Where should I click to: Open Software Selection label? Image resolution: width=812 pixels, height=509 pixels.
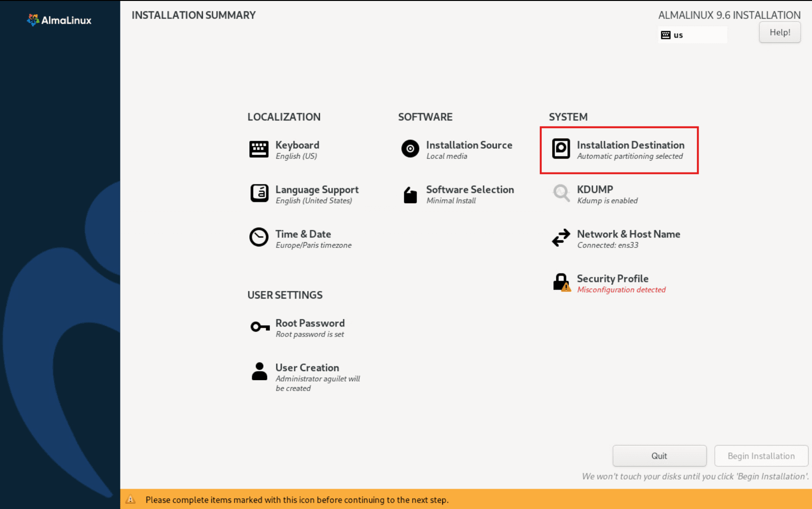tap(470, 190)
